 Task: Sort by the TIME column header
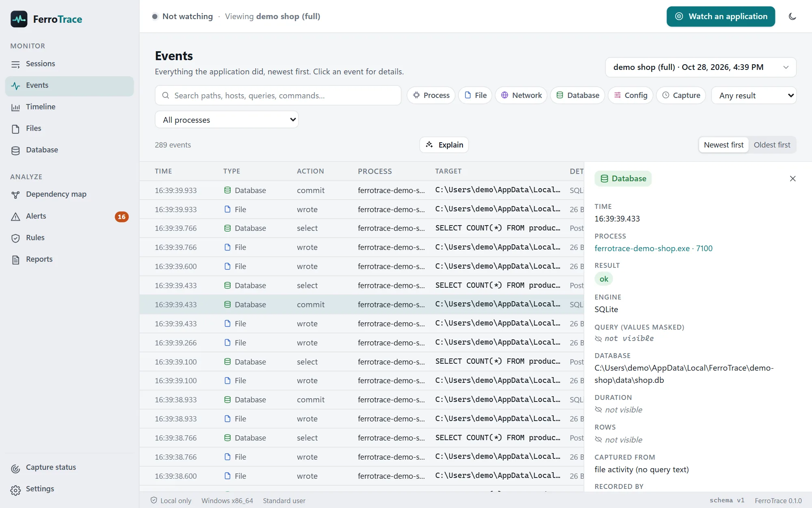pyautogui.click(x=163, y=172)
